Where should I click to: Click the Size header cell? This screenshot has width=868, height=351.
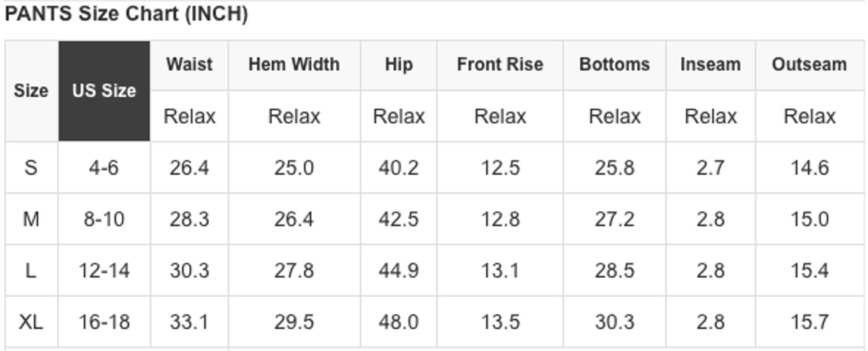(31, 91)
